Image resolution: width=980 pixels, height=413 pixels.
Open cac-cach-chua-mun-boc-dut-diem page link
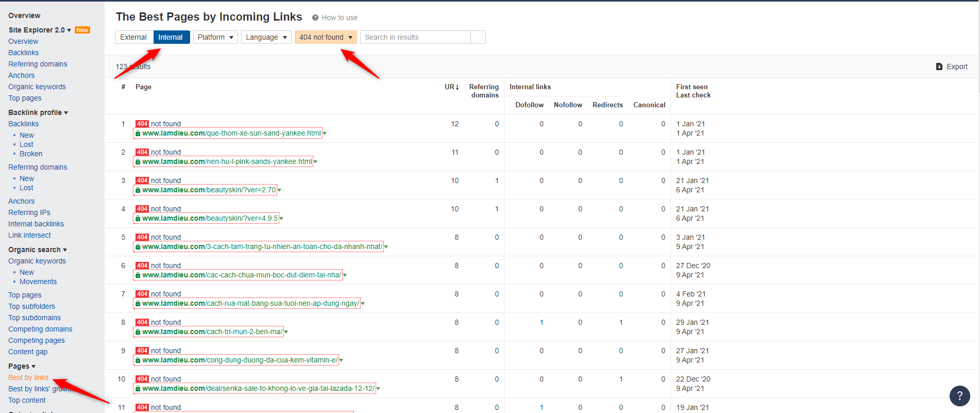click(242, 275)
